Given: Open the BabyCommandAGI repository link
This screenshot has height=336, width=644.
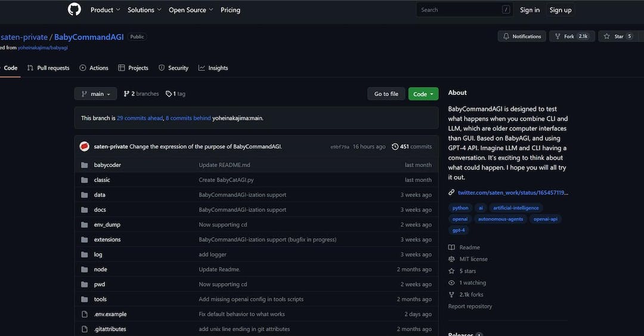Looking at the screenshot, I should point(89,37).
